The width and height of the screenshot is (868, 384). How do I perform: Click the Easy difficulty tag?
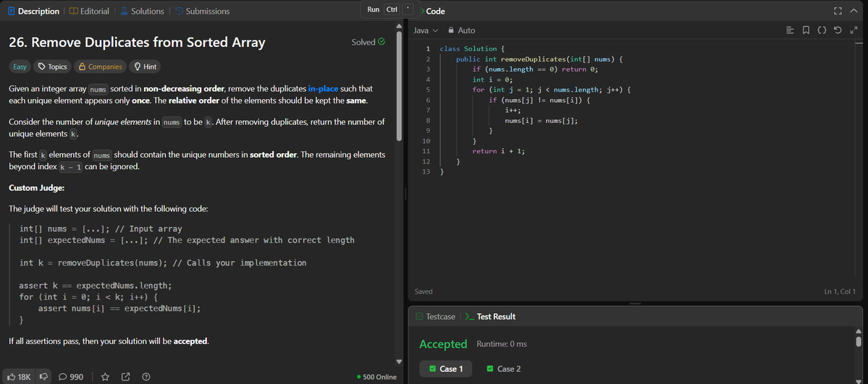(20, 67)
